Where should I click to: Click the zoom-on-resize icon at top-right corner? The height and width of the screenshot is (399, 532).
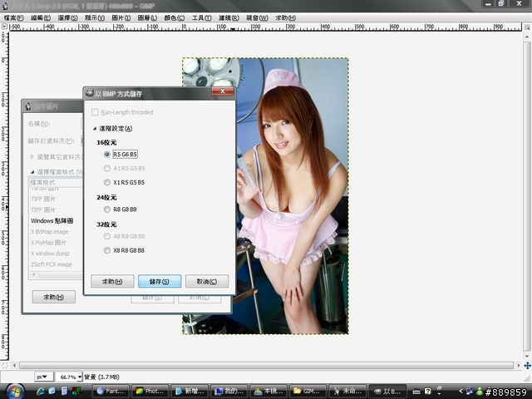pyautogui.click(x=527, y=27)
